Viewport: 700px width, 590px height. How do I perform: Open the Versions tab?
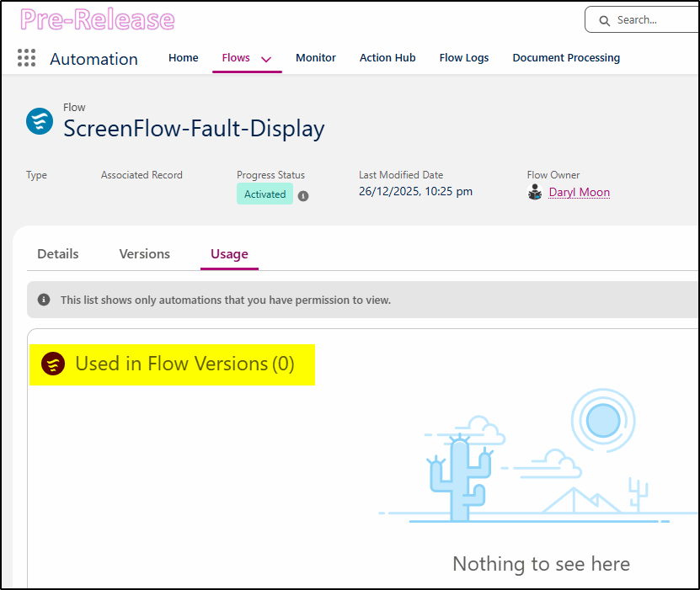[x=145, y=253]
